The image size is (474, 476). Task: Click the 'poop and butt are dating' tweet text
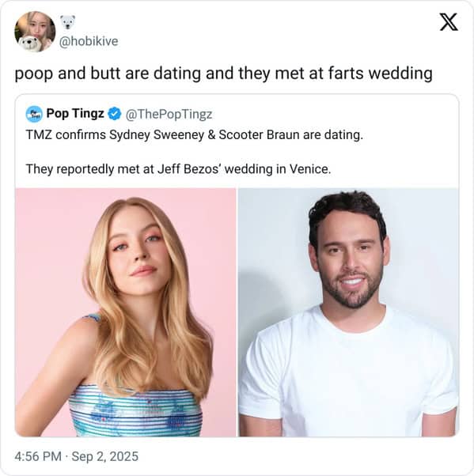[223, 74]
